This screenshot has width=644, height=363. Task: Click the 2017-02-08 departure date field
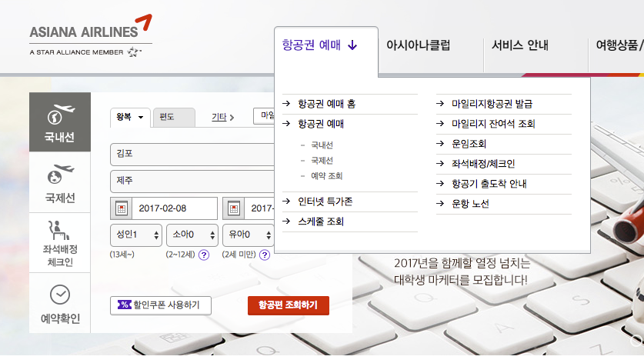pyautogui.click(x=175, y=208)
